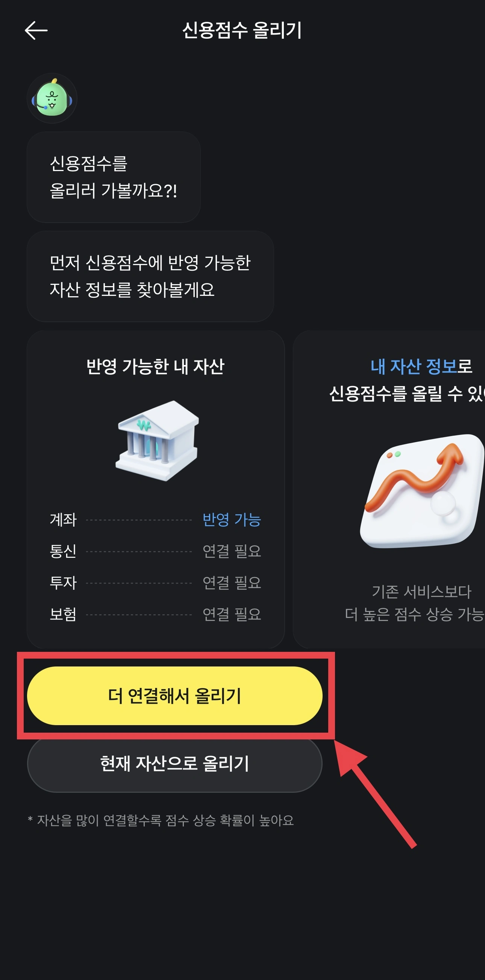Tap the bank building illustration
Screen dimensions: 485x980
158,441
